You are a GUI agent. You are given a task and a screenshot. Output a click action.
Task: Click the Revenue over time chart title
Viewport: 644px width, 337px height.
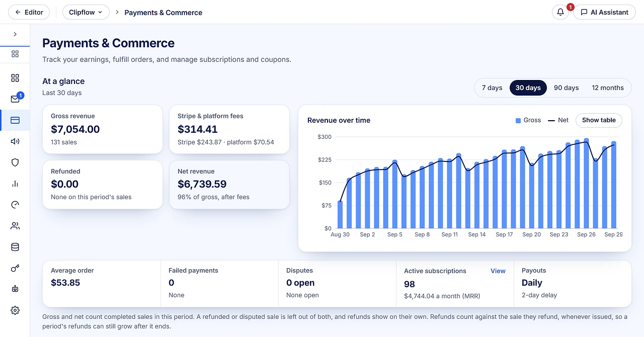coord(339,120)
